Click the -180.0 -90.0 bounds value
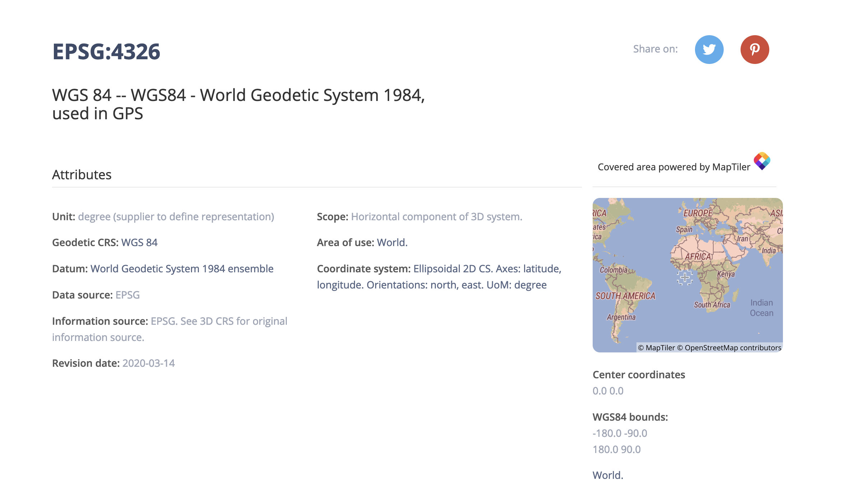This screenshot has height=490, width=868. (x=620, y=433)
